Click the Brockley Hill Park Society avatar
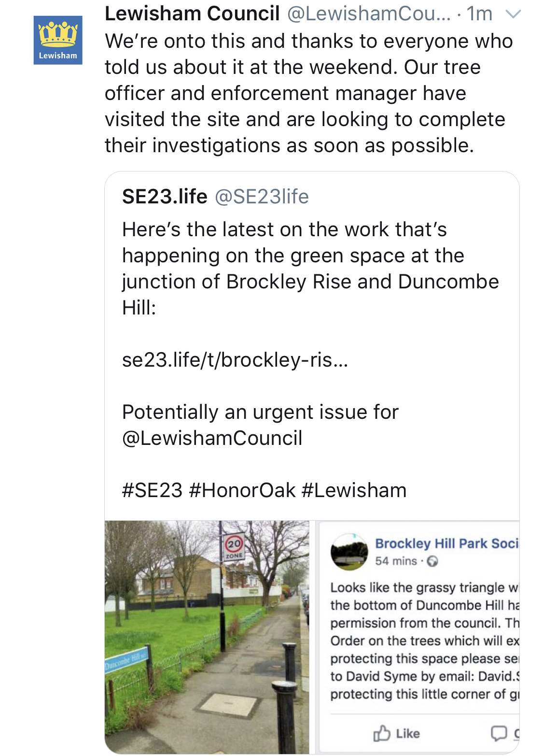Screen dimensions: 543x756 (x=349, y=552)
